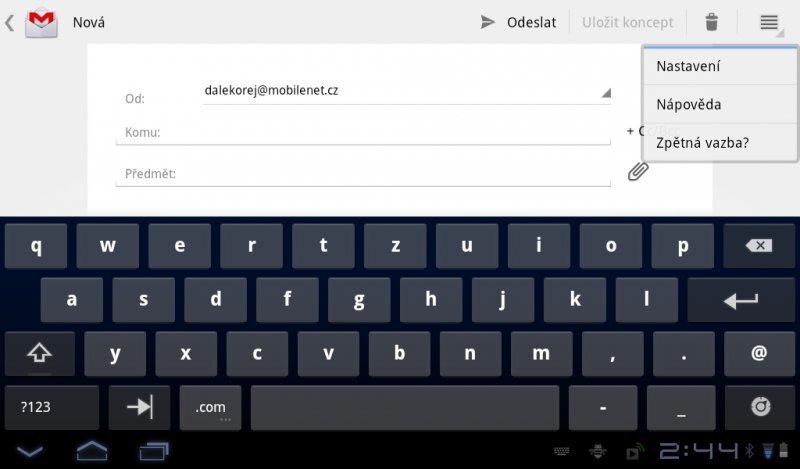
Task: Select Zpětná vazba? menu entry
Action: (x=719, y=142)
